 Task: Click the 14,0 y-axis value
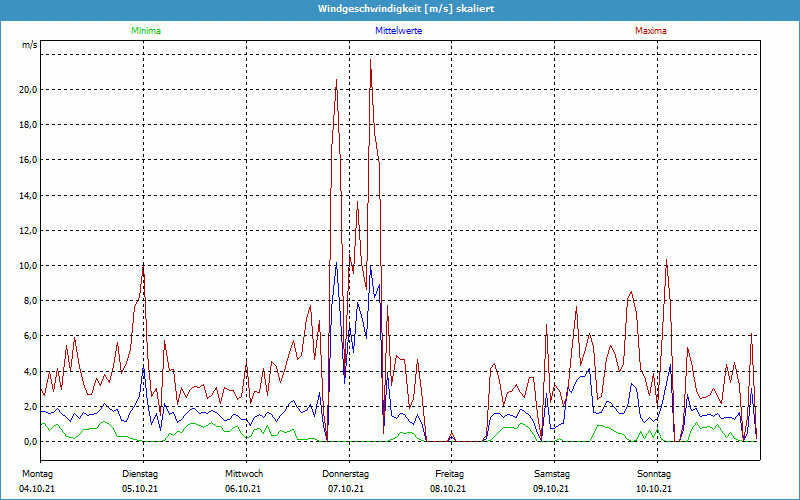[x=28, y=195]
